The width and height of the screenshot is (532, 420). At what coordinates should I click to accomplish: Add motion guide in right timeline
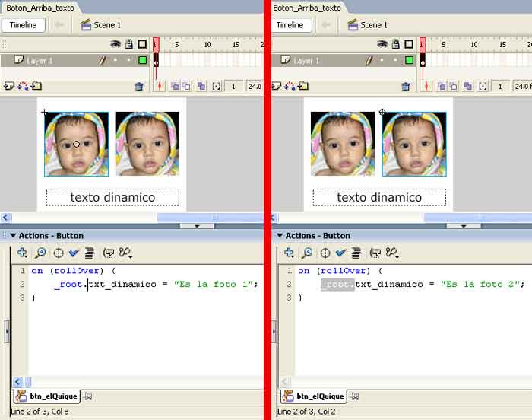[290, 86]
